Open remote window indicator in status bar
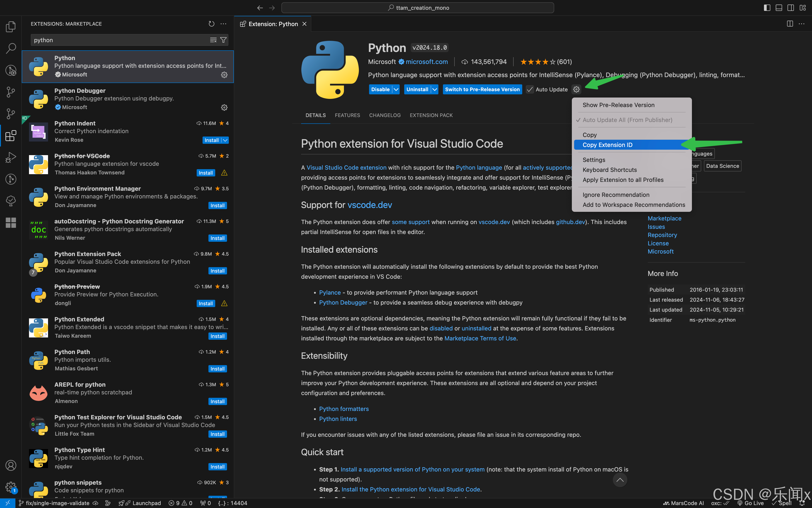812x508 pixels. click(7, 503)
